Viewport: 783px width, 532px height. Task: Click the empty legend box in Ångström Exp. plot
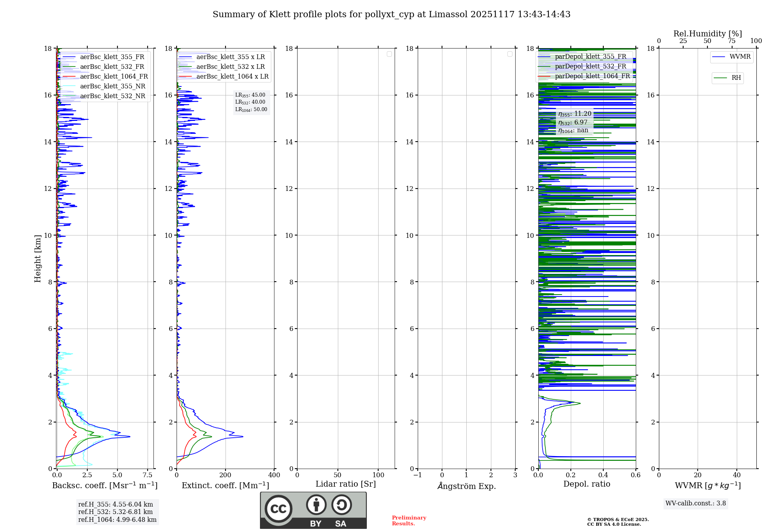pyautogui.click(x=510, y=54)
